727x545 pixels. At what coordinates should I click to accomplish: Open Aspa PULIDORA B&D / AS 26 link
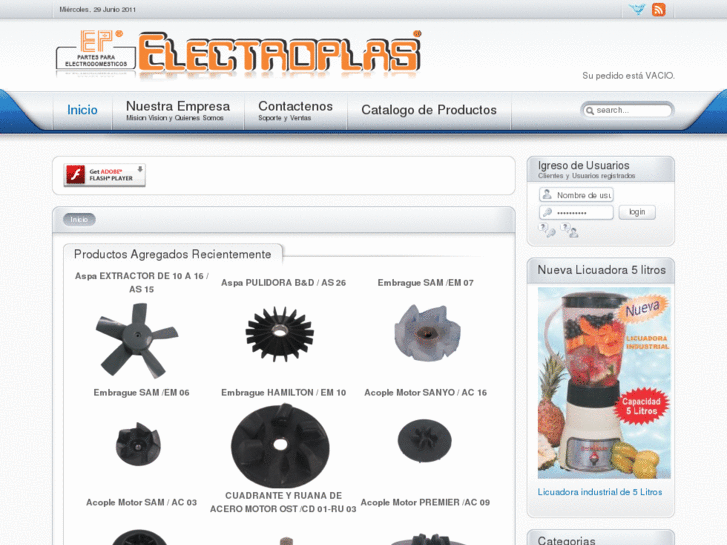(x=283, y=282)
